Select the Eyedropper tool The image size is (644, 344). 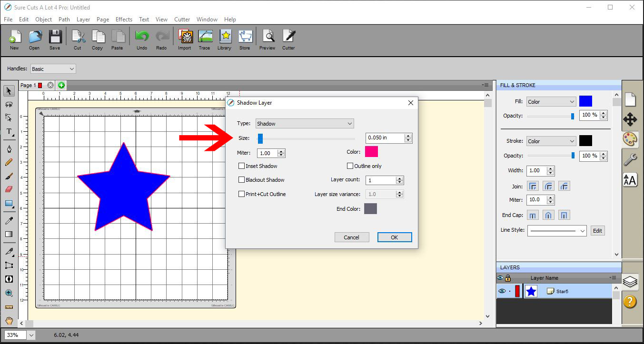(x=9, y=221)
